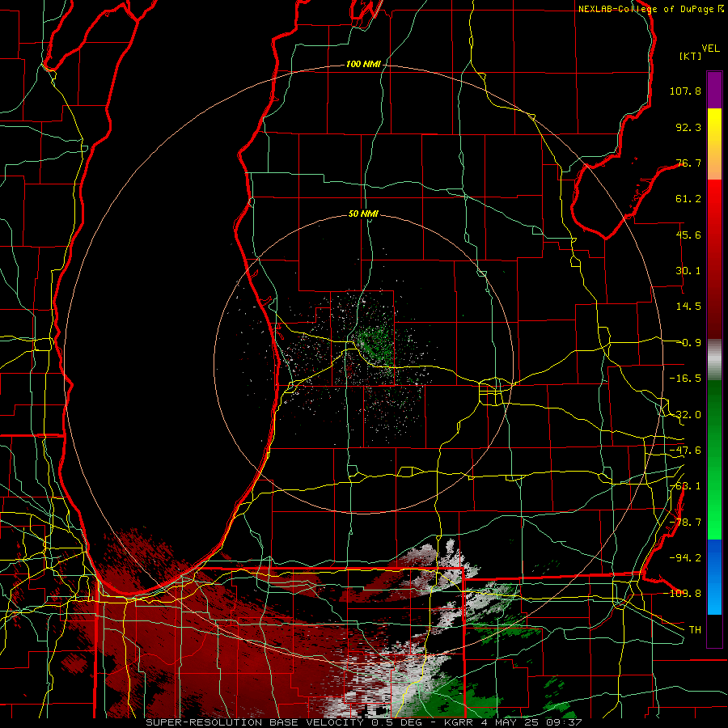
Task: Click the 50 NMI range ring label
Action: [x=363, y=214]
